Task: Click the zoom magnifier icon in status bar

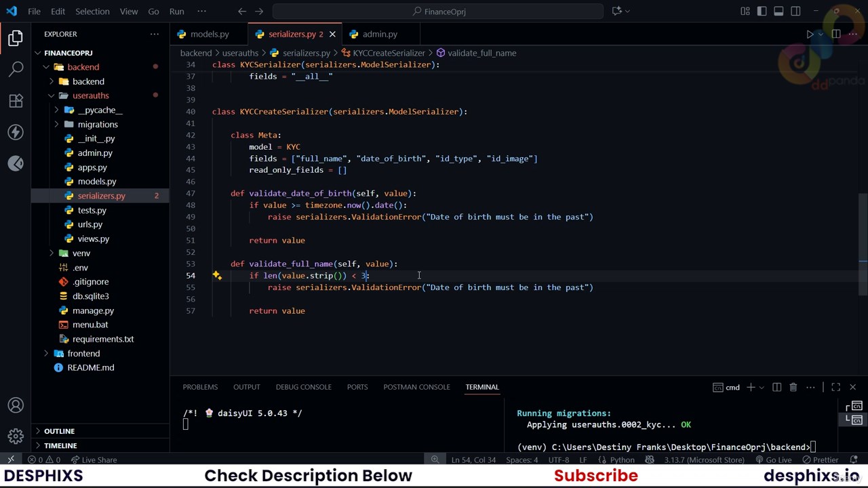Action: 435,460
